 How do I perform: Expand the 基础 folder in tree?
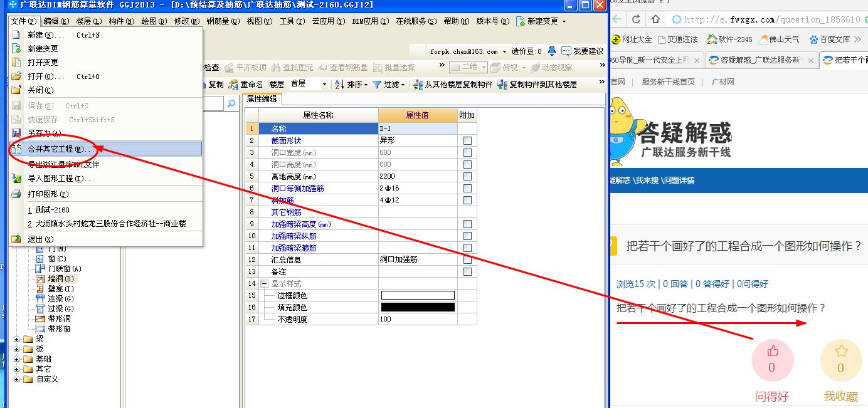[16, 359]
